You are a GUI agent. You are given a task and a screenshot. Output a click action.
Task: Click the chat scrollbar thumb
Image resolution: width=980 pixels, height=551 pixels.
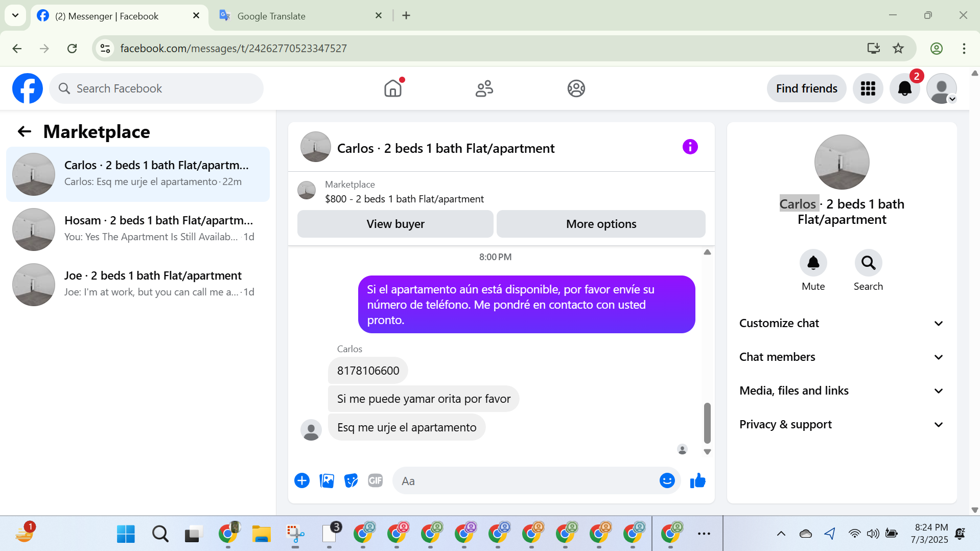click(x=707, y=423)
